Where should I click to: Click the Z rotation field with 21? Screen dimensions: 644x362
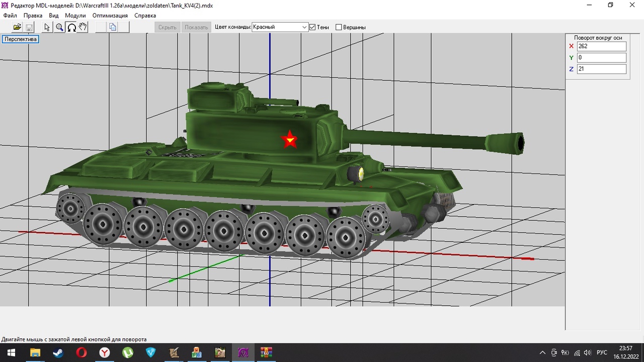602,69
